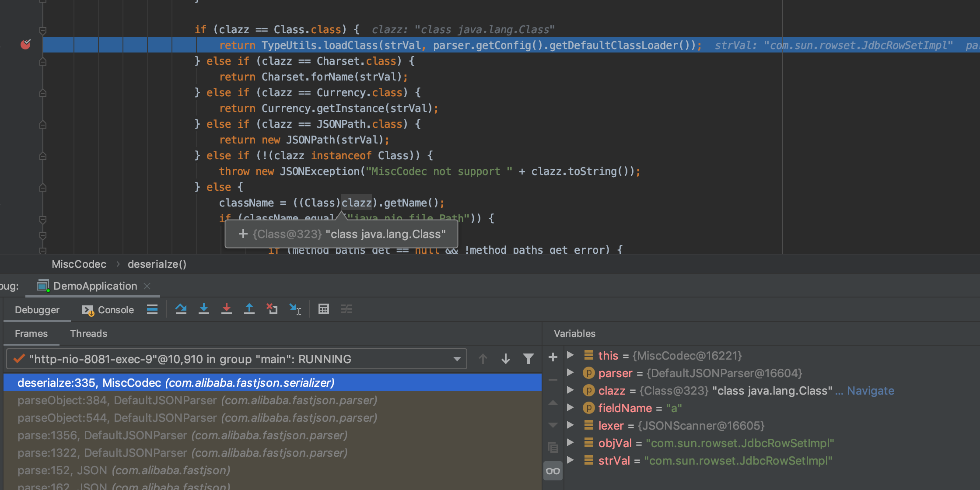Go to next frame down arrow
The width and height of the screenshot is (980, 490).
506,359
